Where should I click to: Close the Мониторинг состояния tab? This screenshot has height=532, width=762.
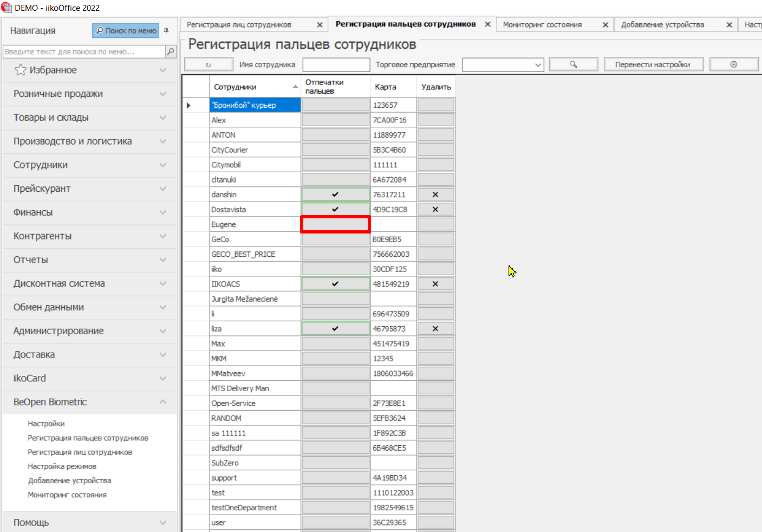tap(605, 25)
